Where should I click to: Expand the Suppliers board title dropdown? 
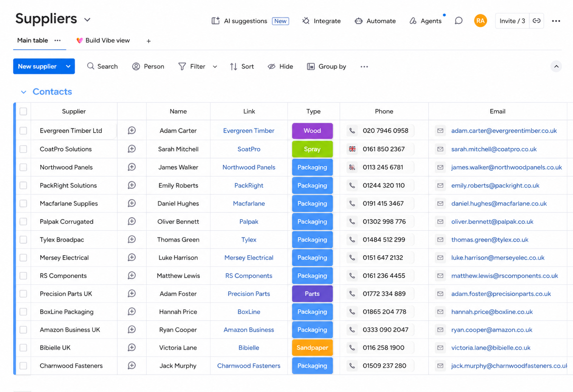click(87, 20)
